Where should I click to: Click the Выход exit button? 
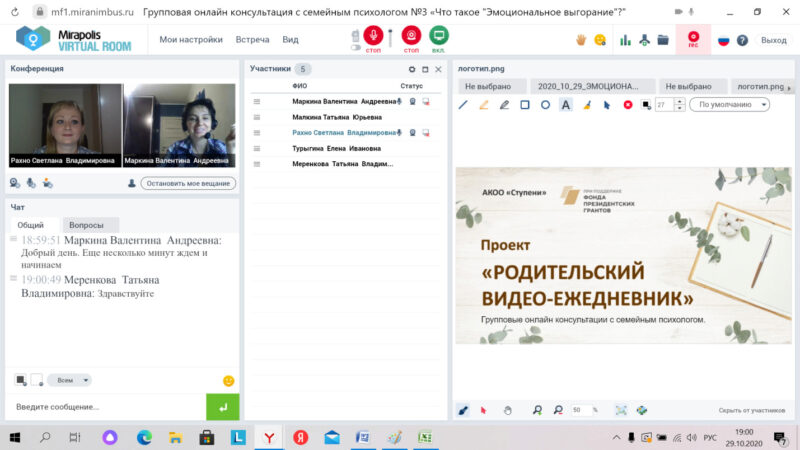pos(773,40)
